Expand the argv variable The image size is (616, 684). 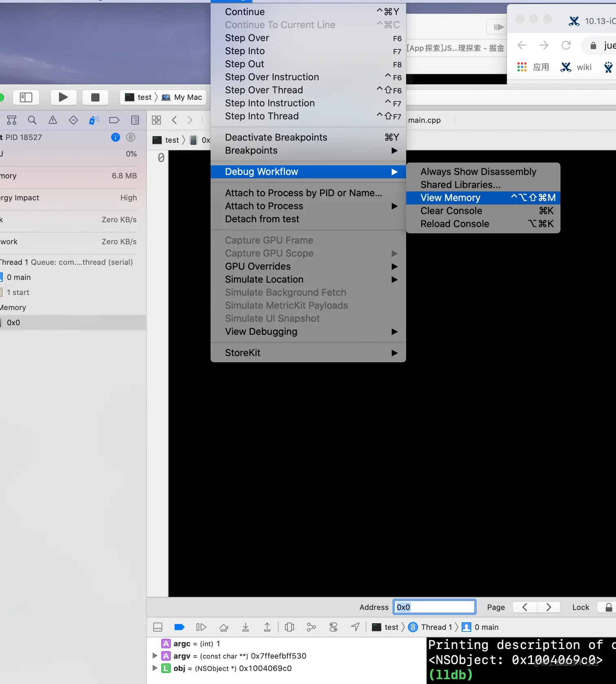[155, 656]
